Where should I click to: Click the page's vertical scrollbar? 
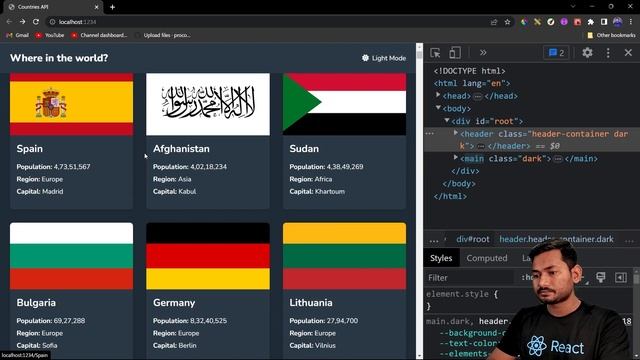click(x=419, y=200)
